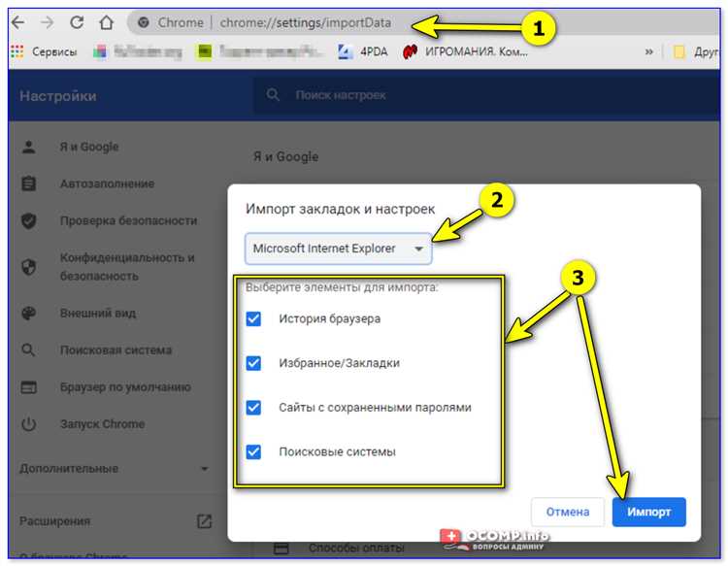Open the home page icon
This screenshot has height=566, width=728.
tap(107, 21)
